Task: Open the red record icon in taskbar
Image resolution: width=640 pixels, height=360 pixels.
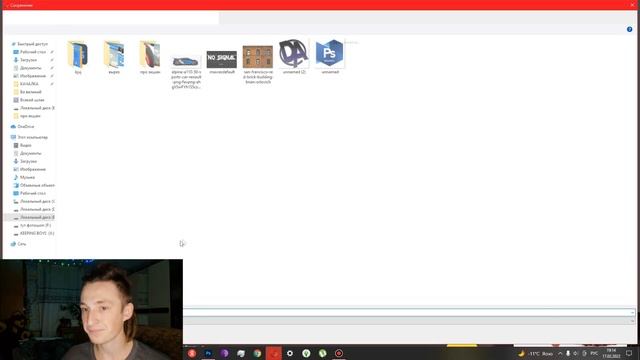Action: (x=339, y=353)
